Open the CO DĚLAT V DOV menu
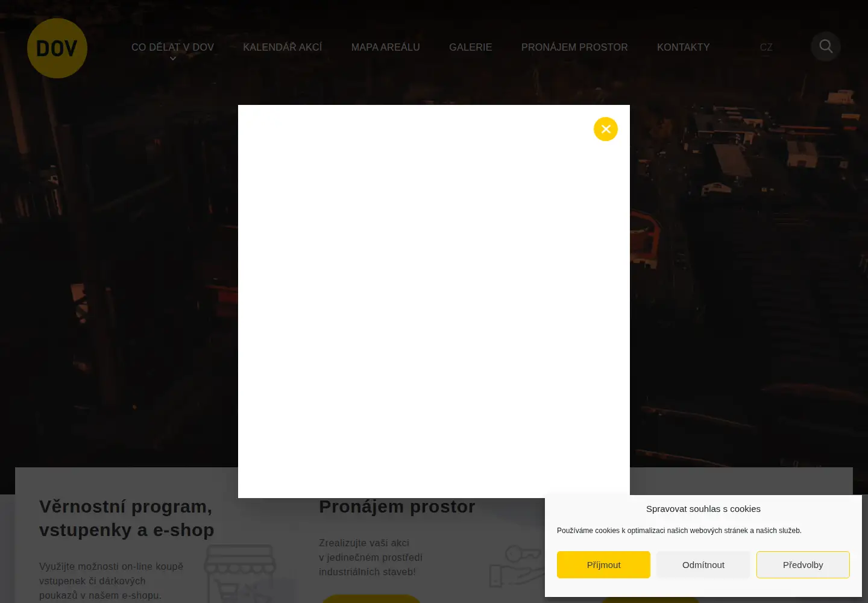The height and width of the screenshot is (603, 868). pos(172,47)
